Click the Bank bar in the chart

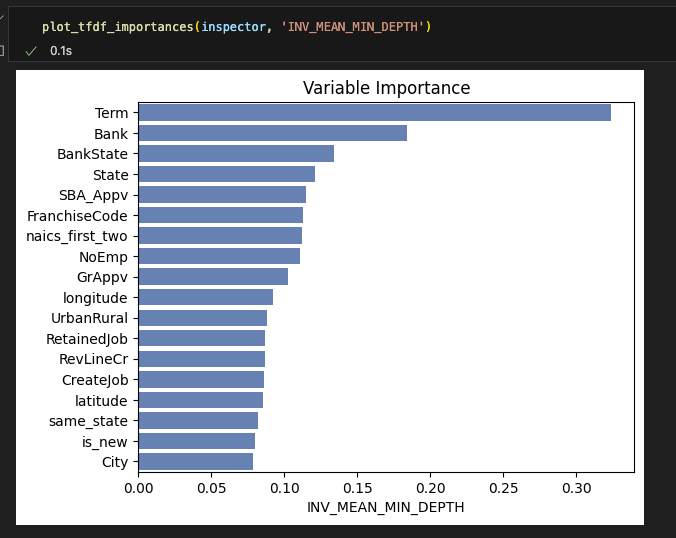[x=272, y=133]
